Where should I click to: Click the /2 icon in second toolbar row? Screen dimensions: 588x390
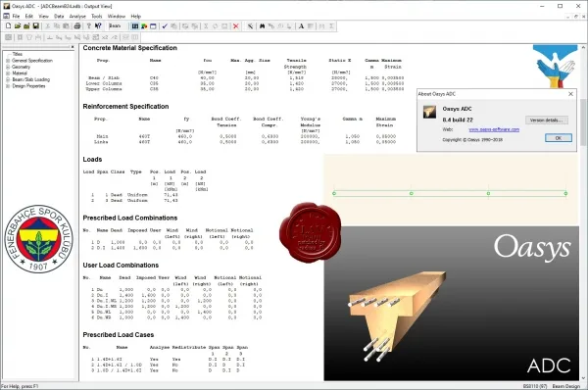[115, 37]
